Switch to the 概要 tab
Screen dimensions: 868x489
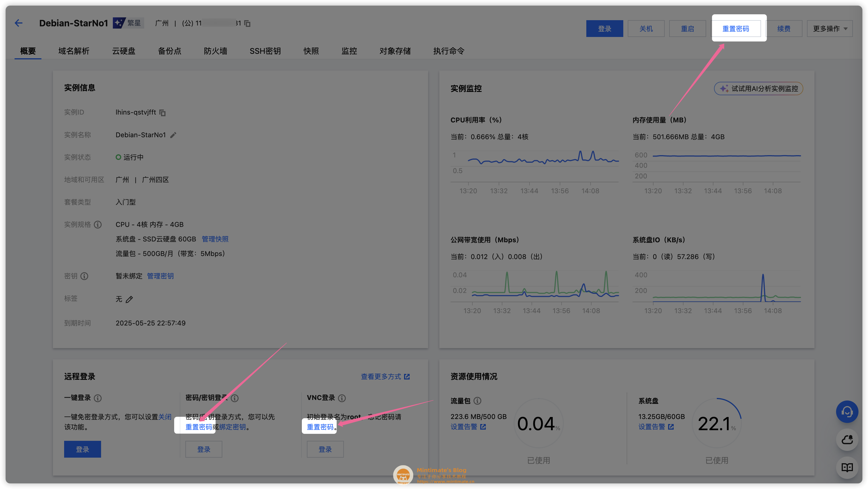[28, 51]
